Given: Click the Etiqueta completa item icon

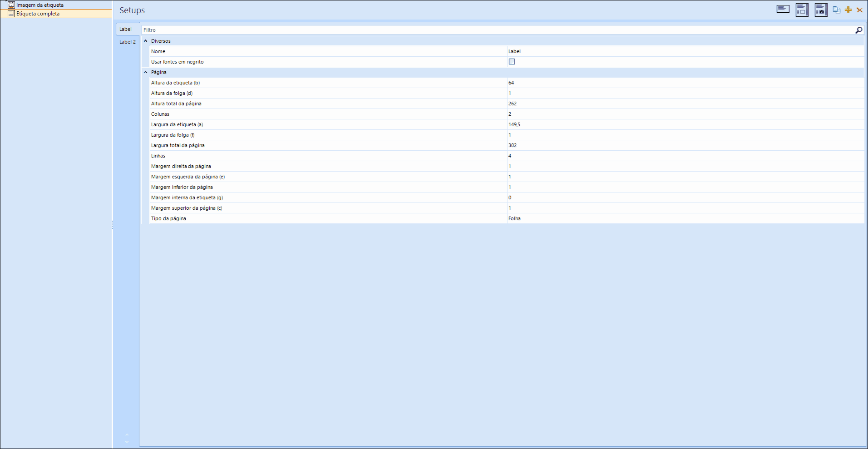Looking at the screenshot, I should [x=11, y=14].
